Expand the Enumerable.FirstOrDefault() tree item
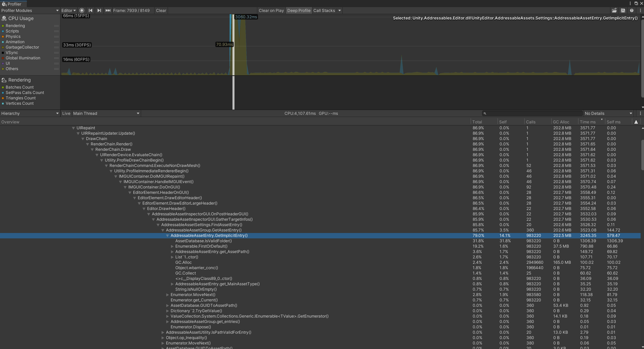Screen dimensions: 644x349 click(172, 246)
